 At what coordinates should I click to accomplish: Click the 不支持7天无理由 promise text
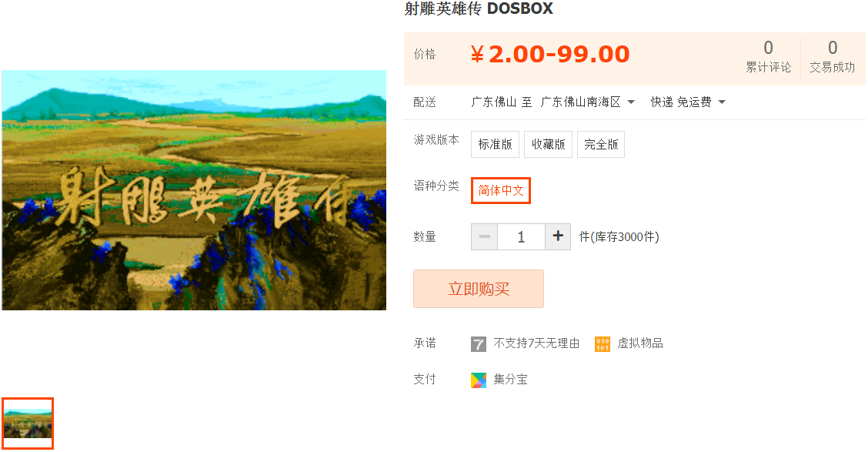coord(536,343)
